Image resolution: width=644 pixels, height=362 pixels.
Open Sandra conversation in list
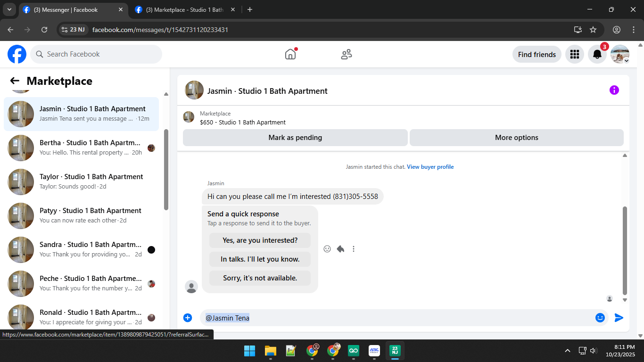tap(81, 250)
